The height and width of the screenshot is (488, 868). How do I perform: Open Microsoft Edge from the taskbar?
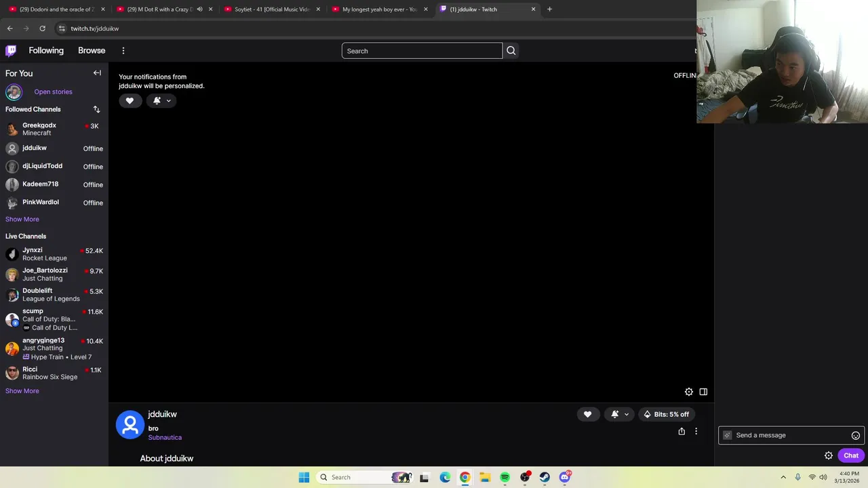[445, 477]
